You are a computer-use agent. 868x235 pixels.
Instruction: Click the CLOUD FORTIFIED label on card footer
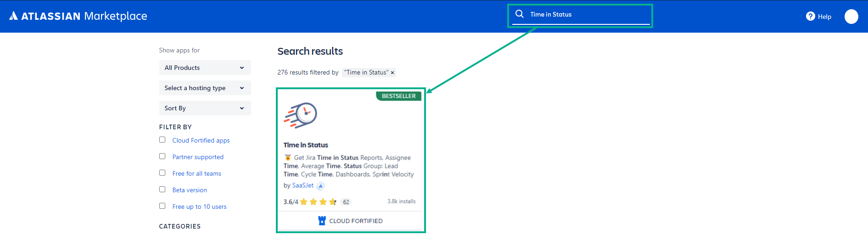tap(356, 221)
